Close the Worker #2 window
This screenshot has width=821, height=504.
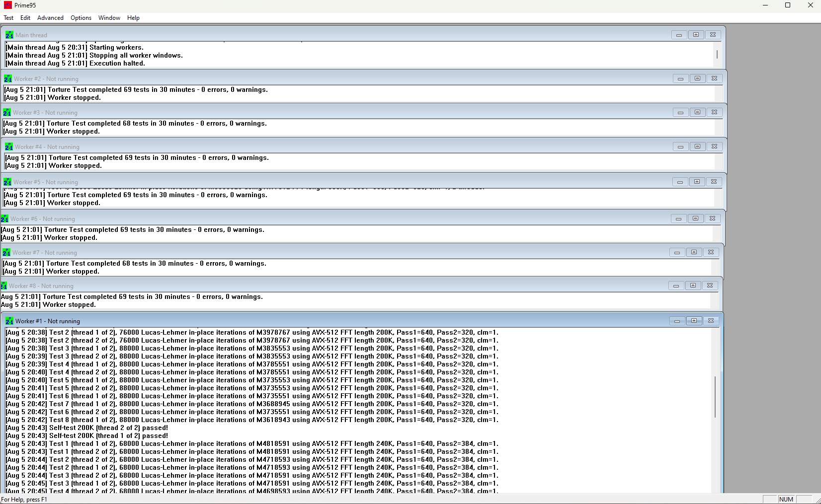tap(714, 78)
